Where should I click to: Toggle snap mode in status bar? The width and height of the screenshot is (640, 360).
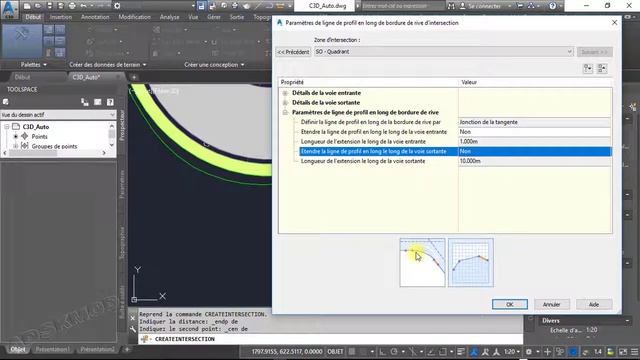coord(363,351)
